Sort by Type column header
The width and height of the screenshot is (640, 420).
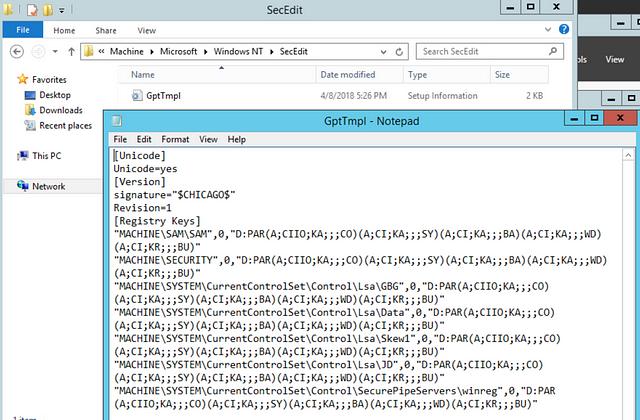417,75
